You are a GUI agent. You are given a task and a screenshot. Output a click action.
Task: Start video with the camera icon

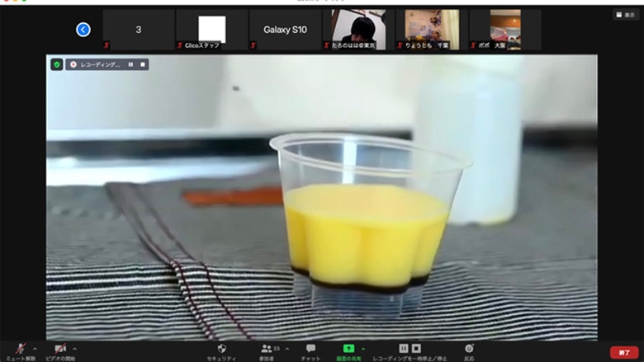(x=59, y=350)
